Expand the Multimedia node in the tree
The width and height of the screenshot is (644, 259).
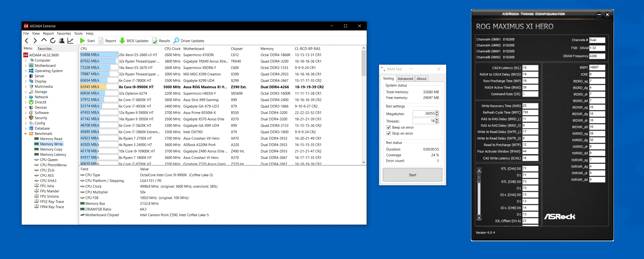click(x=26, y=87)
